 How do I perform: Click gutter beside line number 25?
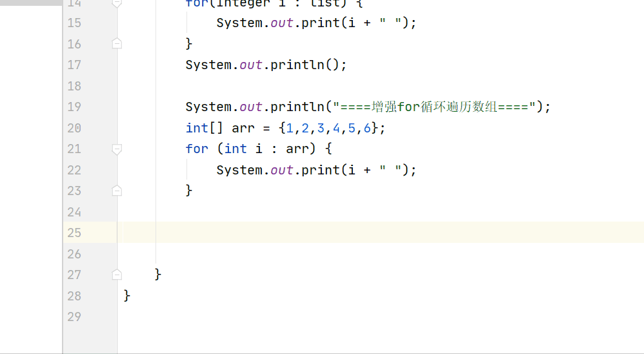click(x=97, y=233)
